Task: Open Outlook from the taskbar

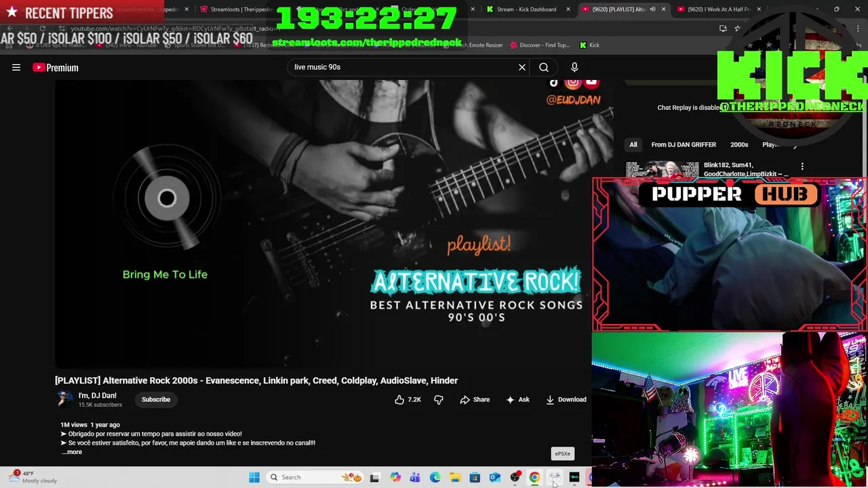Action: tap(495, 477)
